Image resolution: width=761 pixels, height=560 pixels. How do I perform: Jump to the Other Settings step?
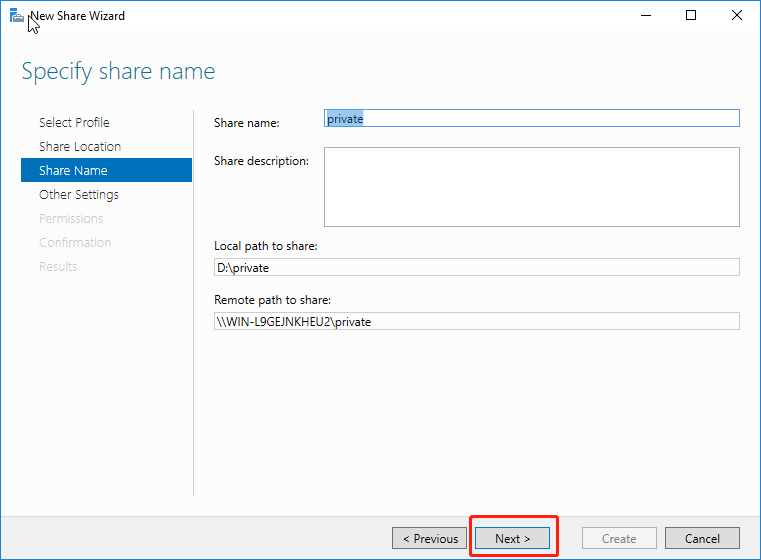(79, 194)
